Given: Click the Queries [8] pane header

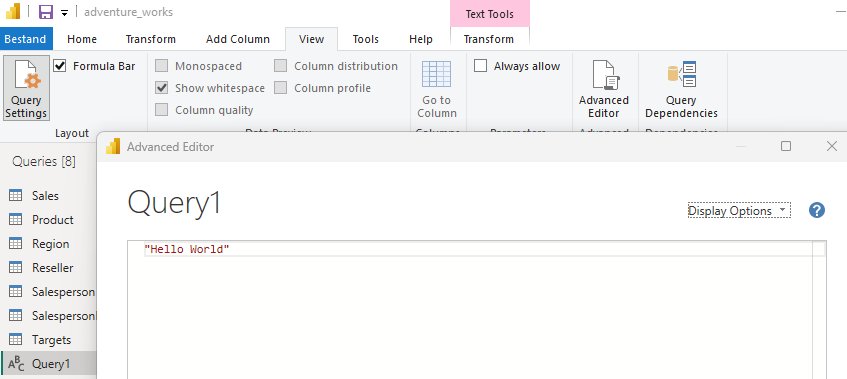Looking at the screenshot, I should tap(44, 161).
